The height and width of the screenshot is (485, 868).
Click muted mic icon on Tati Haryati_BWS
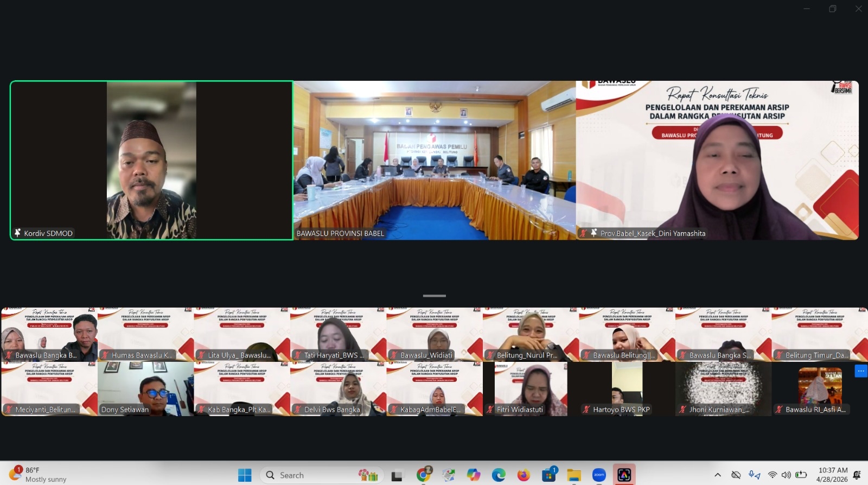[x=297, y=355]
